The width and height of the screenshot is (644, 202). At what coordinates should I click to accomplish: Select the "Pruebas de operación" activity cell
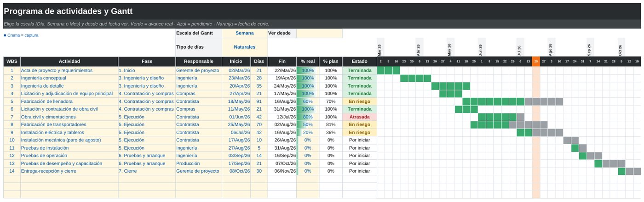pyautogui.click(x=69, y=156)
